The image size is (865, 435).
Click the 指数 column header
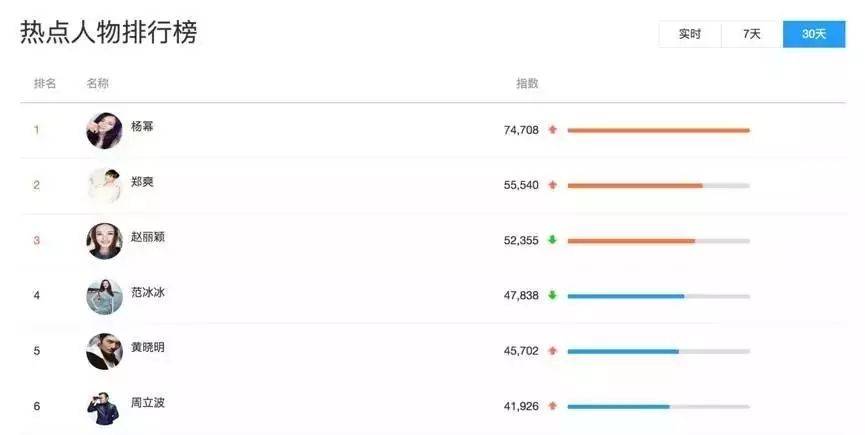(527, 83)
